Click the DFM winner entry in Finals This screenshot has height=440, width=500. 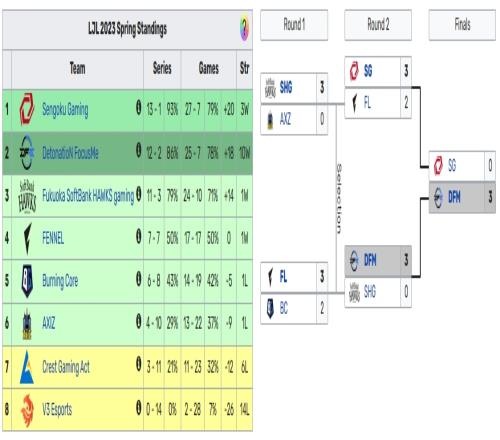(462, 197)
